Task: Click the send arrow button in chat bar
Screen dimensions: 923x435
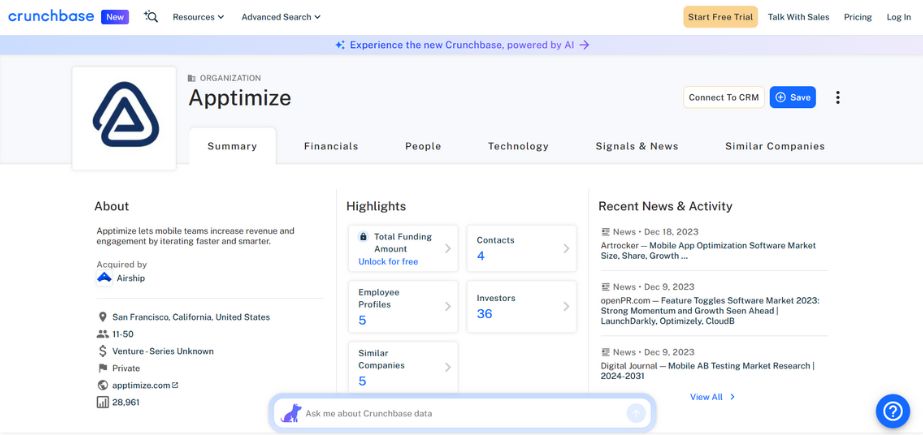Action: pos(636,413)
